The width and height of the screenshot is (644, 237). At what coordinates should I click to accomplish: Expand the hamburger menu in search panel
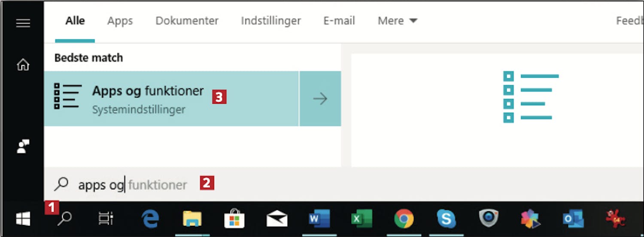point(23,23)
